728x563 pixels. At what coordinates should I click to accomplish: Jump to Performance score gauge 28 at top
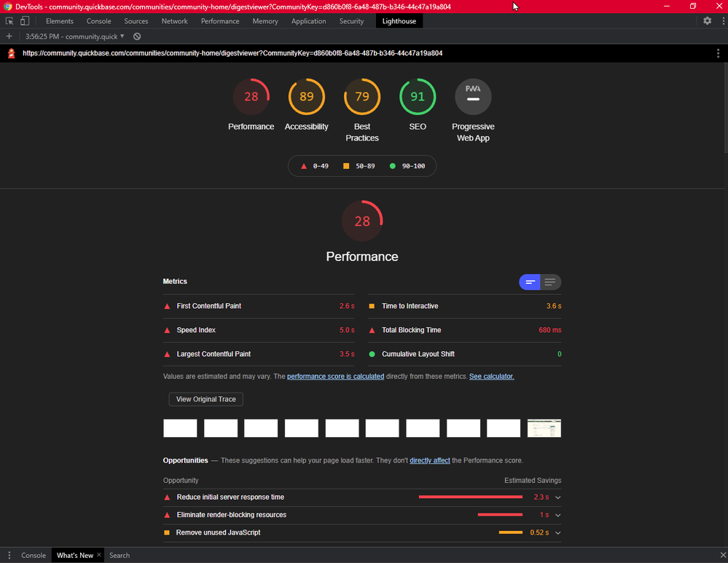[251, 97]
